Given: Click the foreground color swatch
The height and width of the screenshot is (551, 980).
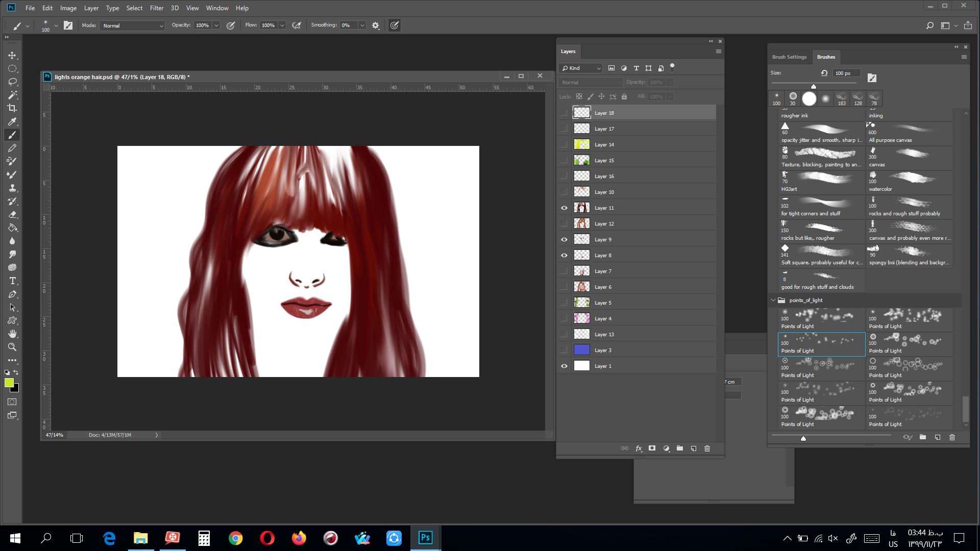Looking at the screenshot, I should click(x=9, y=383).
